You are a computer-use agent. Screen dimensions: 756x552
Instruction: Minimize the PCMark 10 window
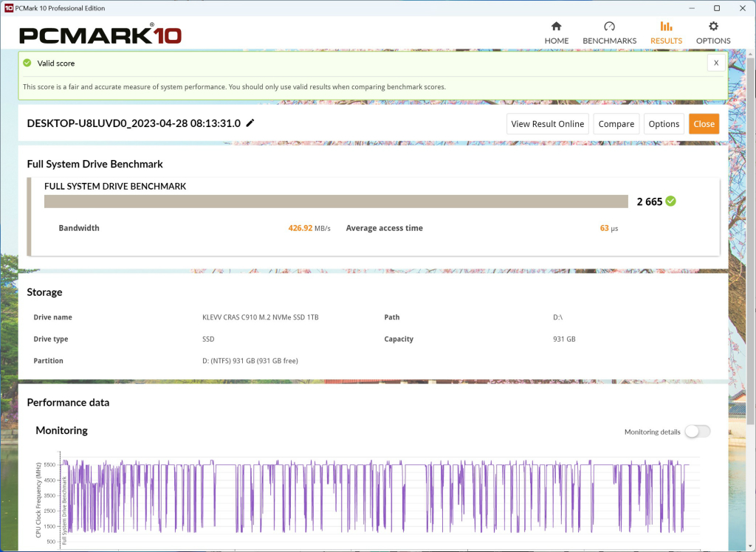pos(692,8)
